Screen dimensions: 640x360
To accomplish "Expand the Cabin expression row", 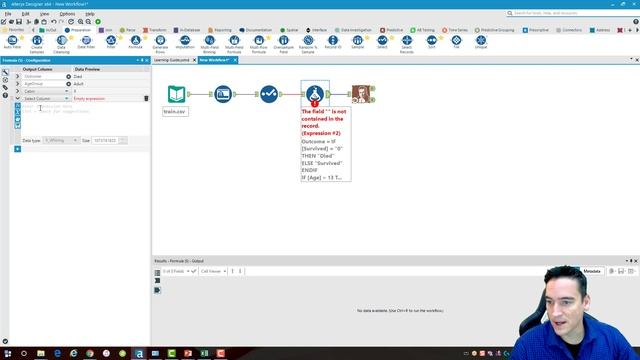I will [18, 91].
